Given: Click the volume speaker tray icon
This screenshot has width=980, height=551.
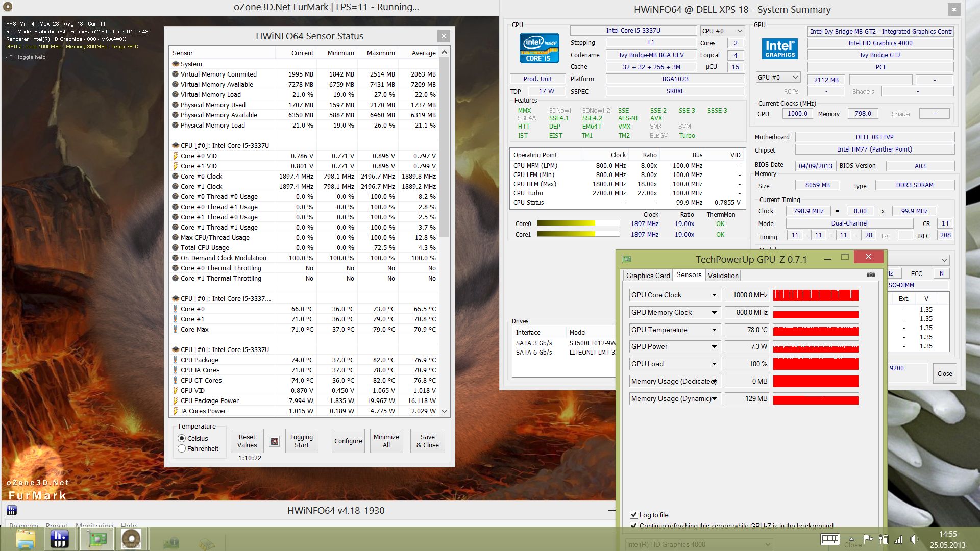Looking at the screenshot, I should pos(914,539).
